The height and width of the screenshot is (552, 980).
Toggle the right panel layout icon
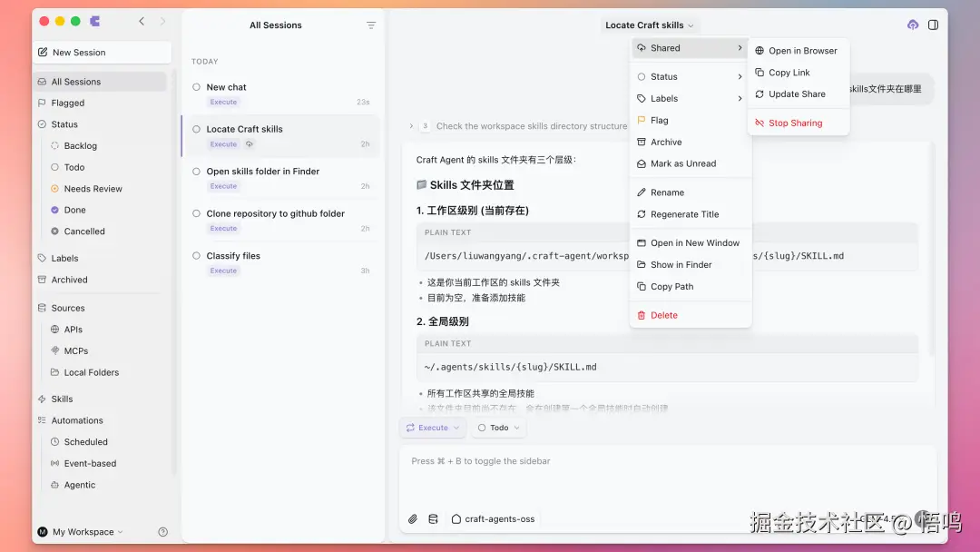point(933,25)
